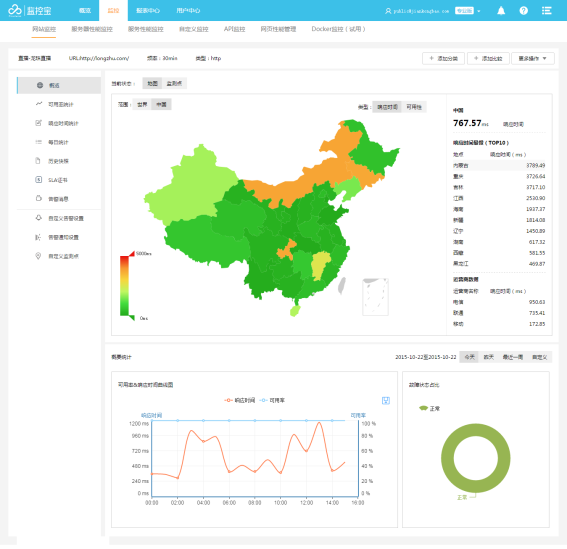Image resolution: width=567 pixels, height=549 pixels.
Task: Open the list menu icon at top right
Action: 546,11
